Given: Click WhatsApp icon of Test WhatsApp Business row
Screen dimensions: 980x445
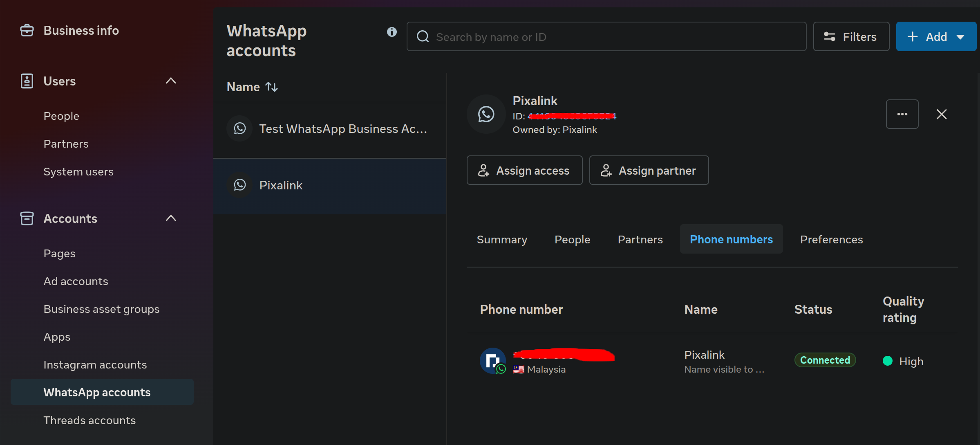Looking at the screenshot, I should [x=240, y=128].
